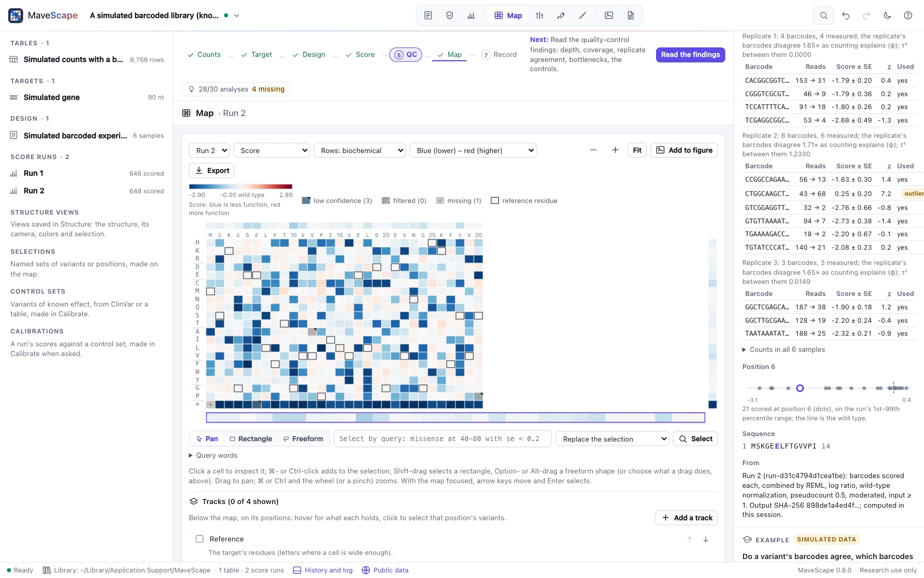The height and width of the screenshot is (578, 924).
Task: Open the shield-check quality toolbar icon
Action: click(x=449, y=15)
